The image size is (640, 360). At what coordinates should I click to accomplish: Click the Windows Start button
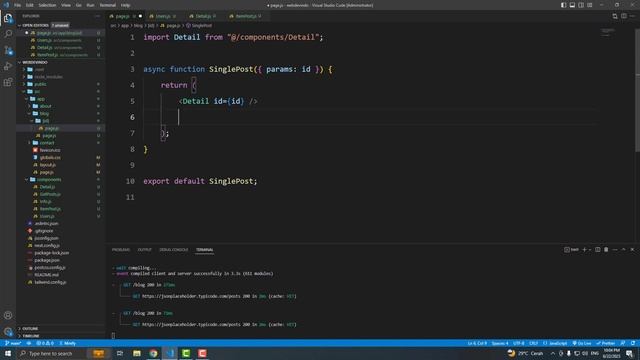(8, 353)
